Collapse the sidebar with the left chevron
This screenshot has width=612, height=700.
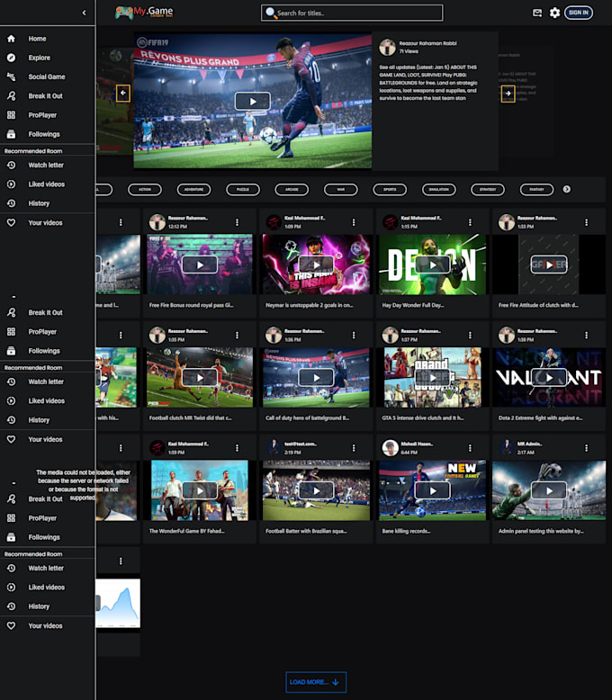pyautogui.click(x=84, y=13)
